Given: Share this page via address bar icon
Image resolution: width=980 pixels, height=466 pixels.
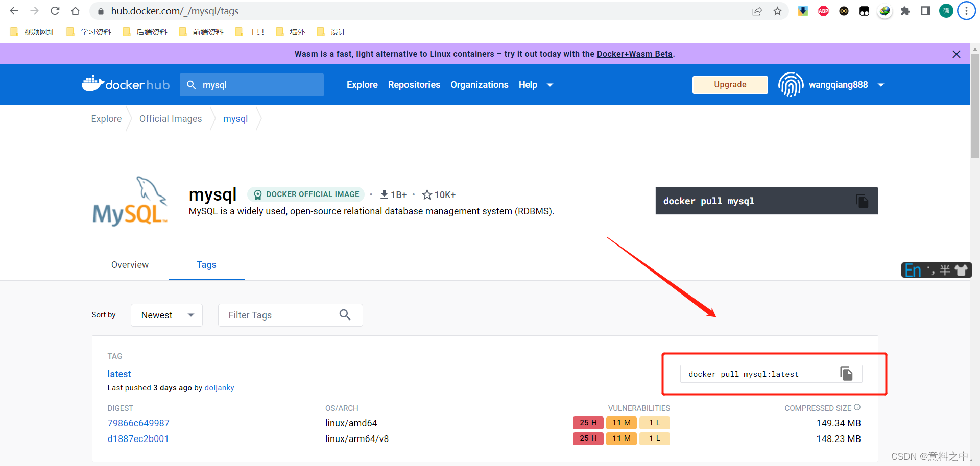Looking at the screenshot, I should click(757, 11).
